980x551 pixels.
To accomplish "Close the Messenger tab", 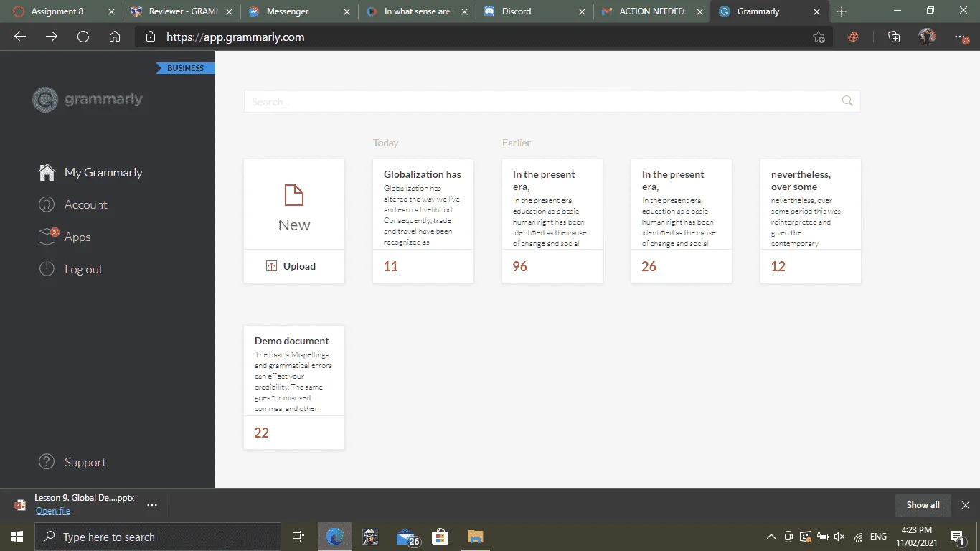I will [347, 11].
